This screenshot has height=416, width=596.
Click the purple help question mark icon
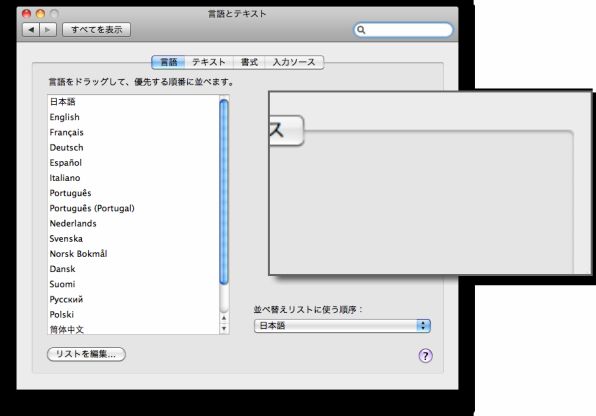click(x=425, y=356)
